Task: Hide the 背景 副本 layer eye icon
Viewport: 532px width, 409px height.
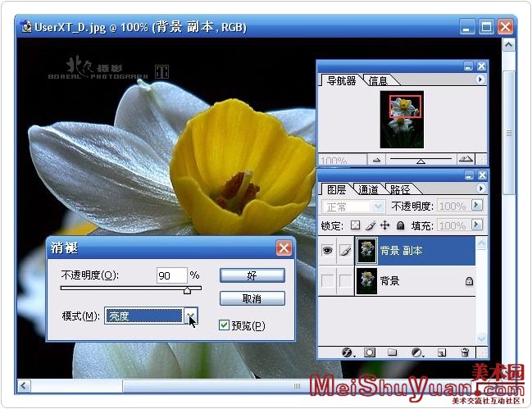Action: pyautogui.click(x=327, y=251)
